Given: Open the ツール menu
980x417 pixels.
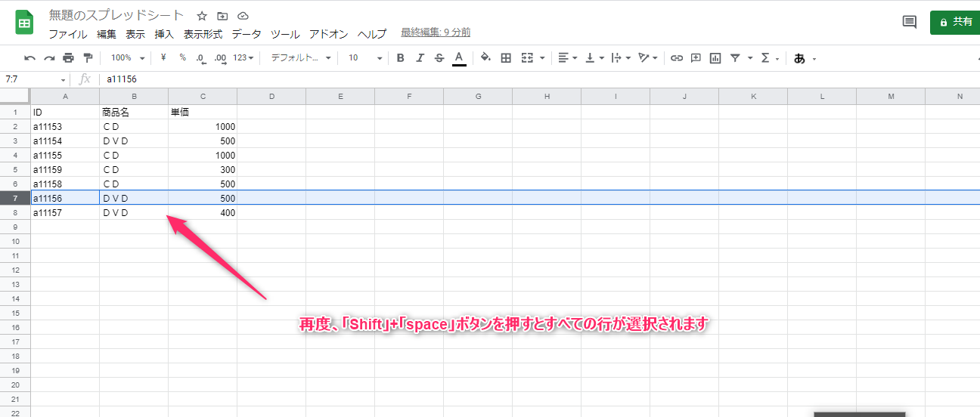Looking at the screenshot, I should [285, 34].
